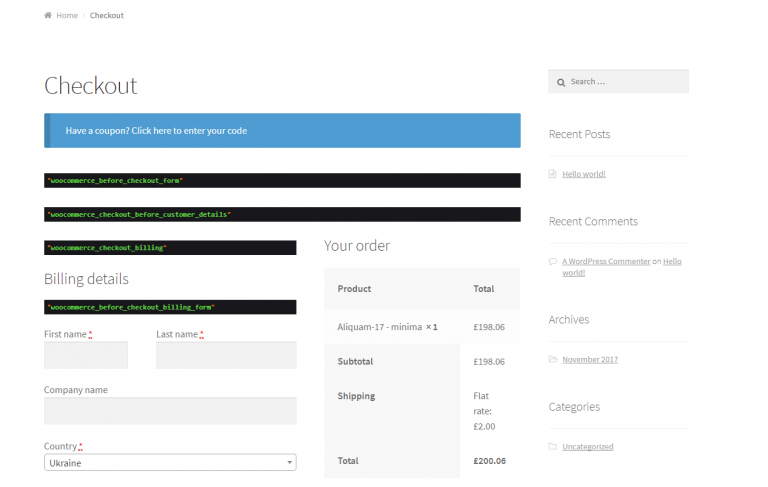Screen dimensions: 768x487
Task: Click the search magnifier icon
Action: click(561, 82)
